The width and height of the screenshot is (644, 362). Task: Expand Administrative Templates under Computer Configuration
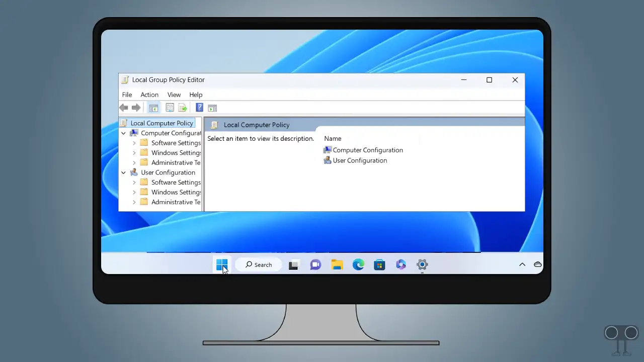(134, 162)
